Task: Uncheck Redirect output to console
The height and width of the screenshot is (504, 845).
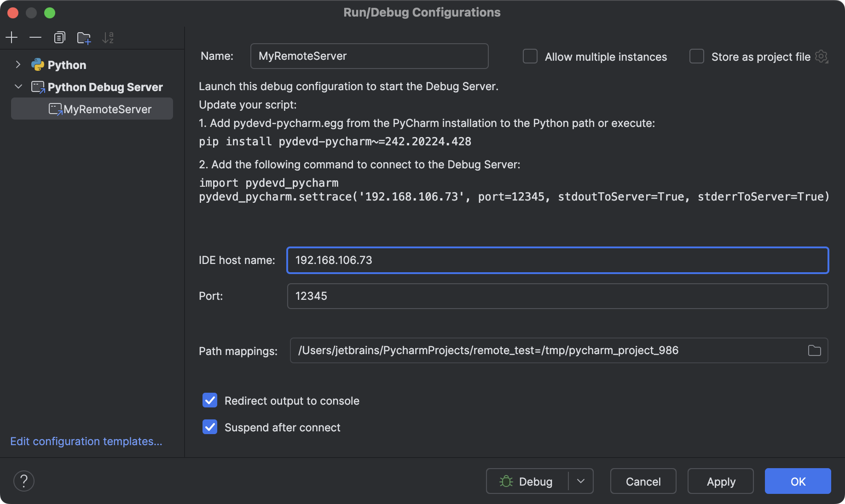Action: (x=210, y=400)
